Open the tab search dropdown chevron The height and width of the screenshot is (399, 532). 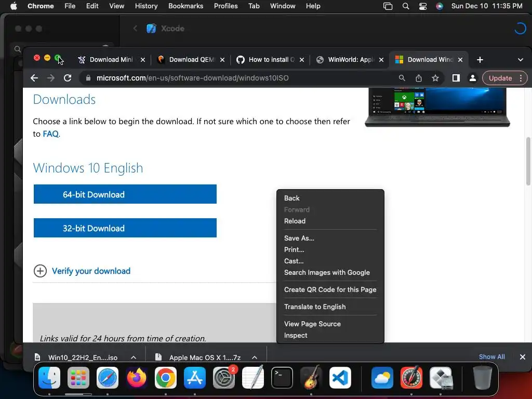click(521, 60)
